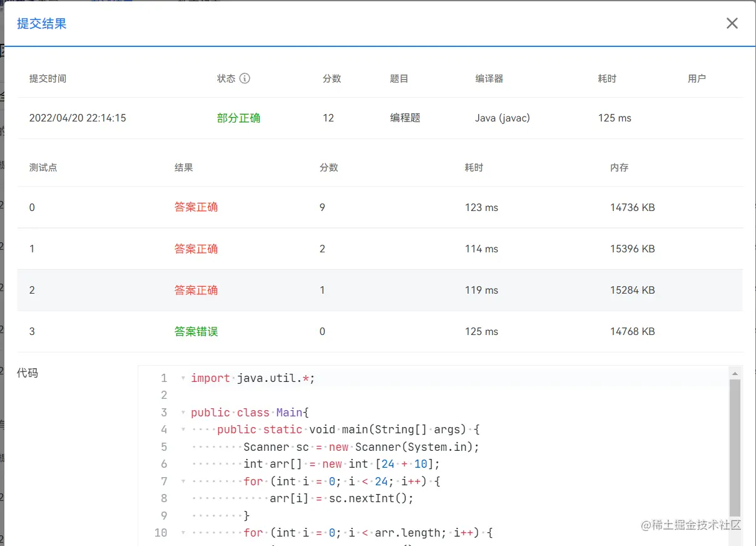
Task: Click the submission time 2022/04/20 22:14:15
Action: [78, 118]
